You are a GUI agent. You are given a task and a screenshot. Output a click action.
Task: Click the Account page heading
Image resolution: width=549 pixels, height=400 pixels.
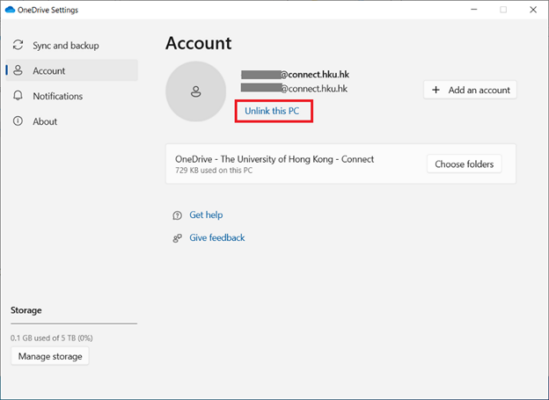[x=199, y=43]
